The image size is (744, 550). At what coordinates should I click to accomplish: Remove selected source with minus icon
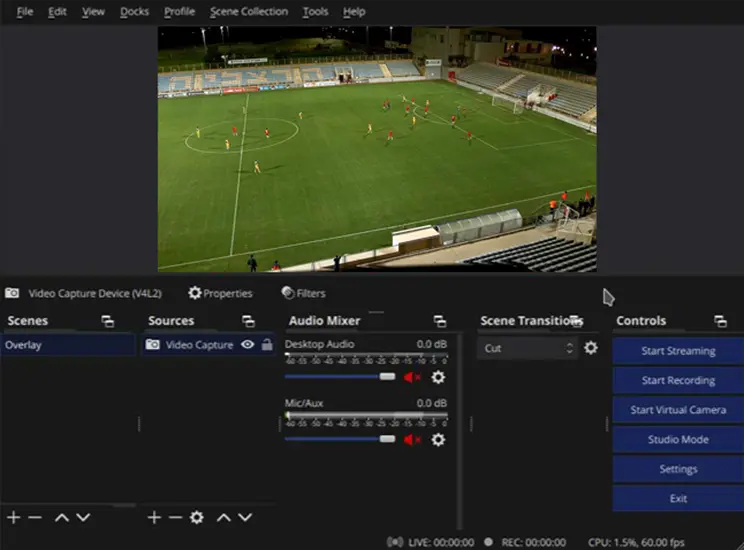pyautogui.click(x=175, y=517)
